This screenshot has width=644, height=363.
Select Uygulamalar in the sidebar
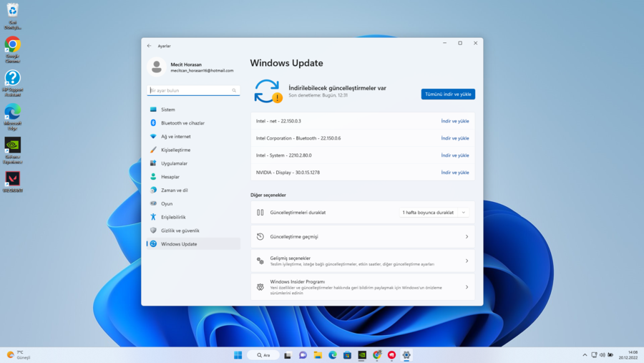[193, 163]
